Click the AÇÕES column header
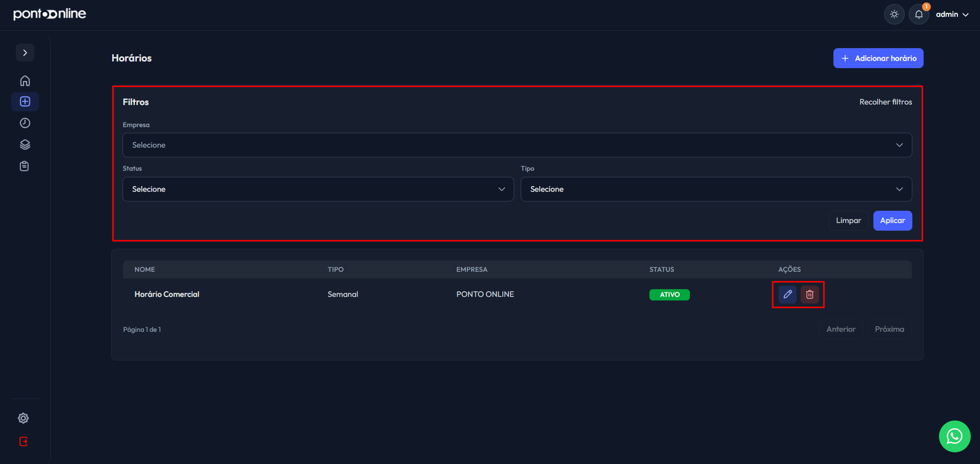This screenshot has width=980, height=464. (790, 270)
